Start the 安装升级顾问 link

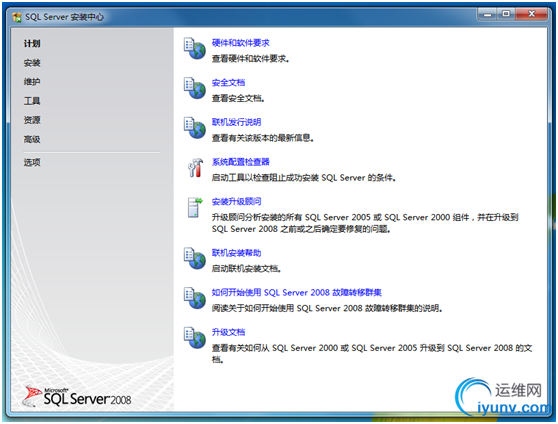coord(236,201)
